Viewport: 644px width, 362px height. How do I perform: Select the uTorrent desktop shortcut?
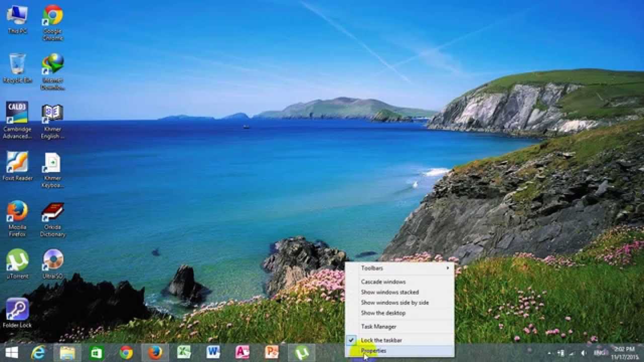(17, 264)
